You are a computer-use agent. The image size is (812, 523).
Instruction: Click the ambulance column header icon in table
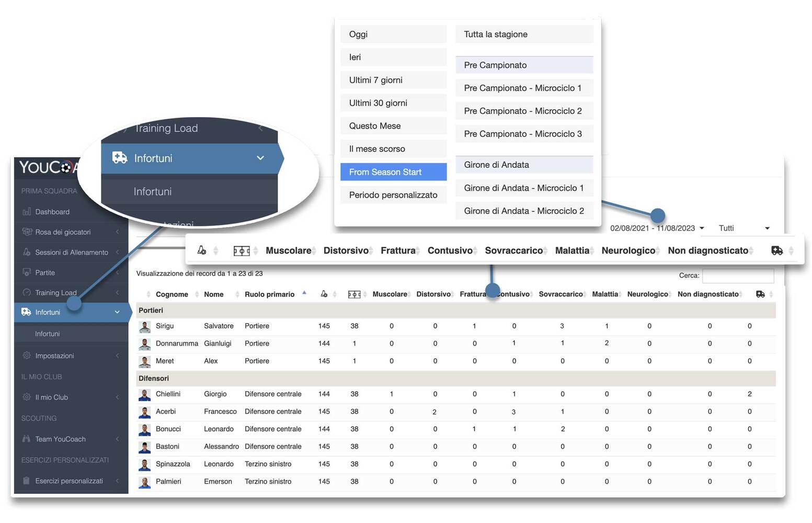[760, 294]
